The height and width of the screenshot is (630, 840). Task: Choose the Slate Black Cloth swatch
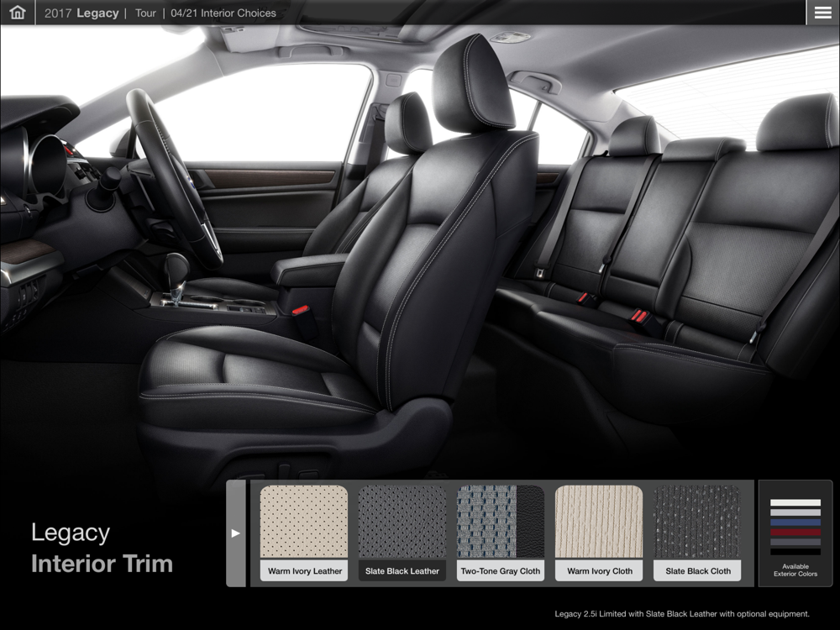pyautogui.click(x=697, y=522)
